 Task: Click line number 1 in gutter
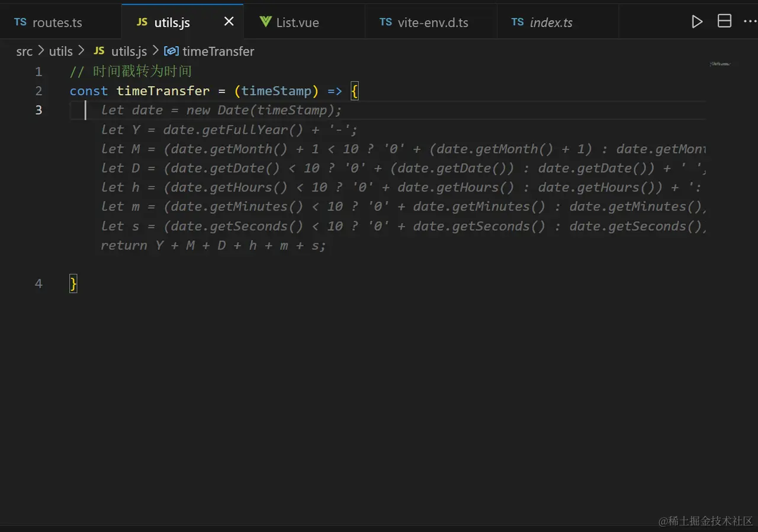38,72
